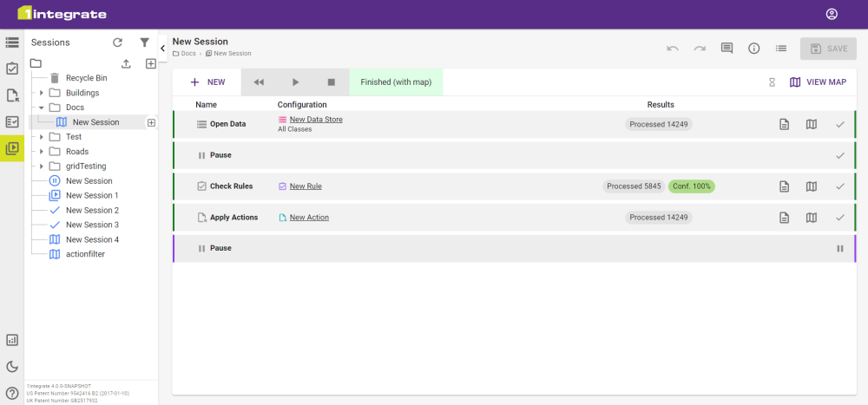Click the NEW task button

[x=208, y=82]
